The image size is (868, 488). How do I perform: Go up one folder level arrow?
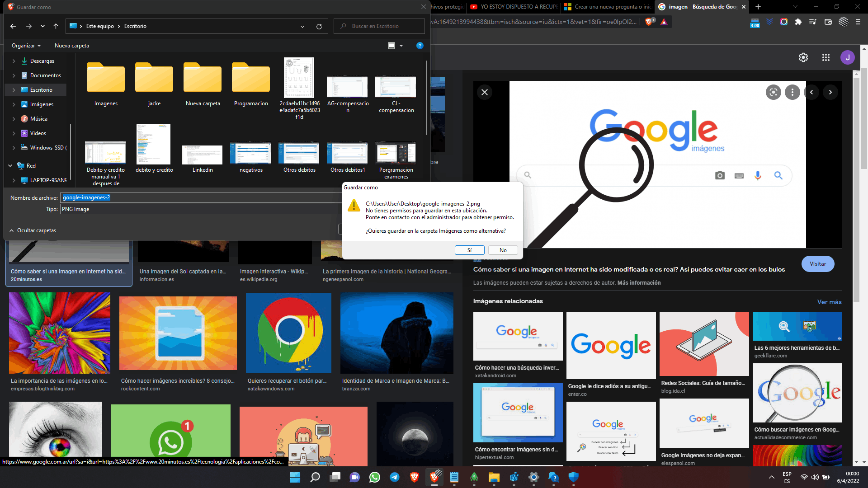pos(56,26)
